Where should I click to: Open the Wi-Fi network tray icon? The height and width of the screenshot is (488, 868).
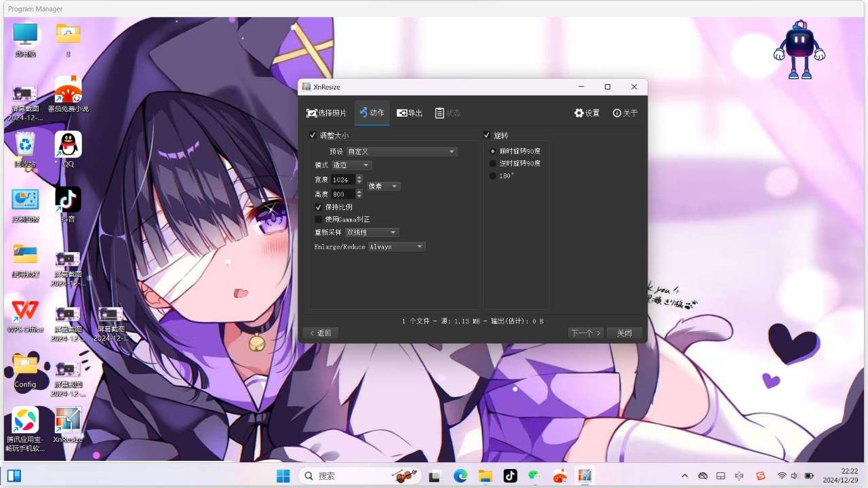(x=782, y=476)
